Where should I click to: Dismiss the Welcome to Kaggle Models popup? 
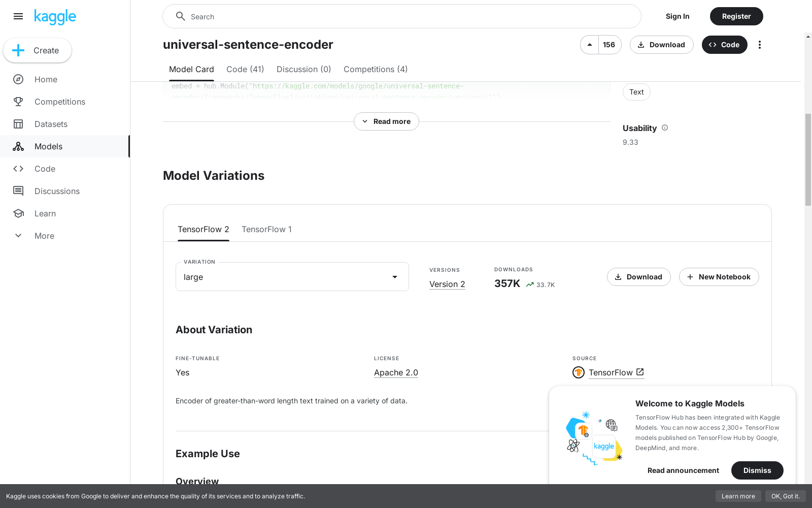(x=757, y=470)
